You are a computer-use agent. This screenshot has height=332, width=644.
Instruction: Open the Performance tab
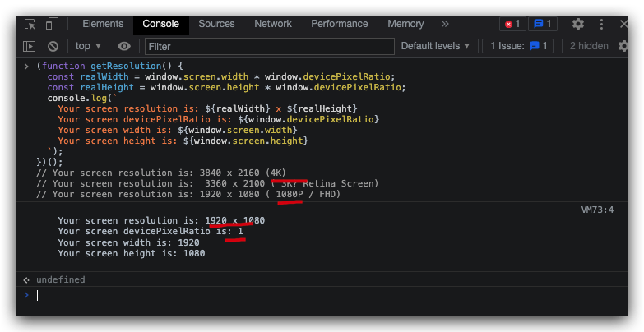340,25
